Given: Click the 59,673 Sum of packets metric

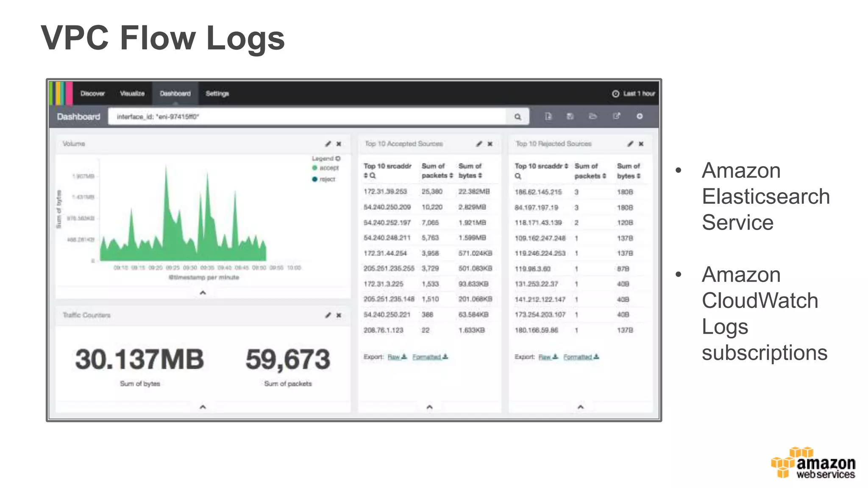Looking at the screenshot, I should (x=288, y=360).
